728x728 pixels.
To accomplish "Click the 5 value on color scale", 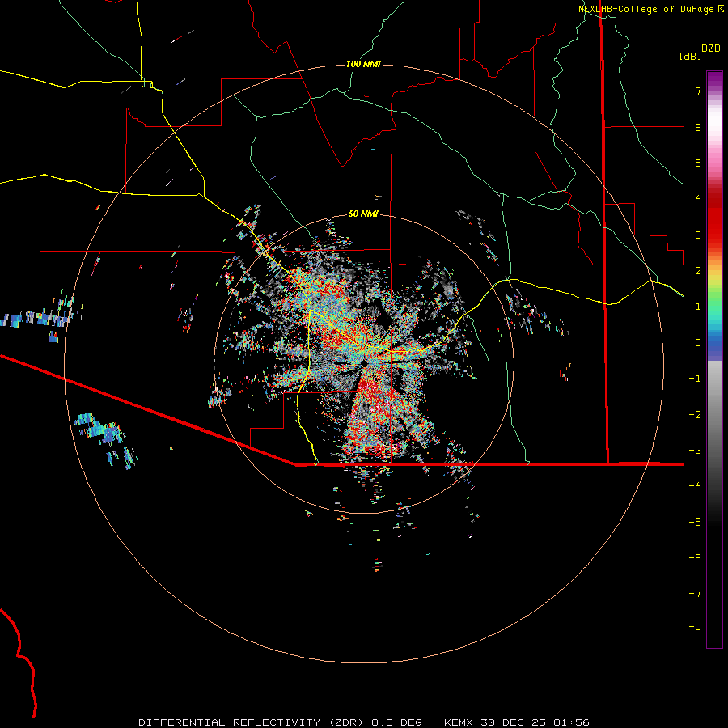I will (x=698, y=163).
